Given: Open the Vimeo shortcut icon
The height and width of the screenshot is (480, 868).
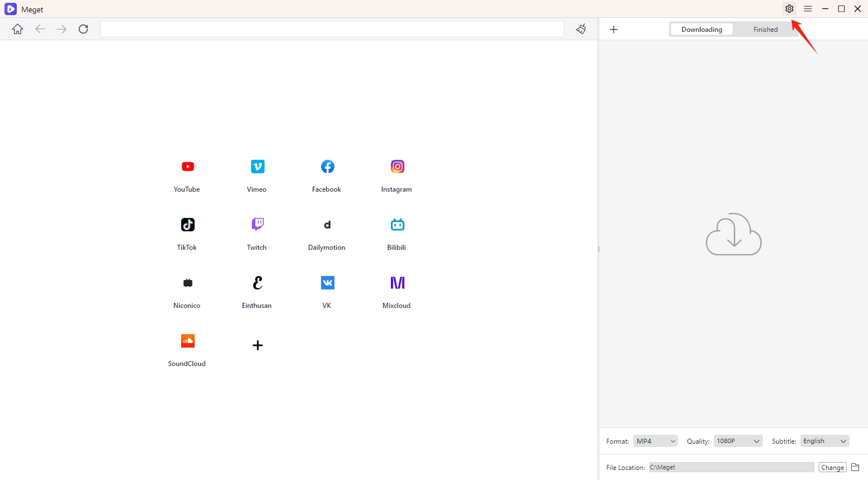Looking at the screenshot, I should (257, 167).
